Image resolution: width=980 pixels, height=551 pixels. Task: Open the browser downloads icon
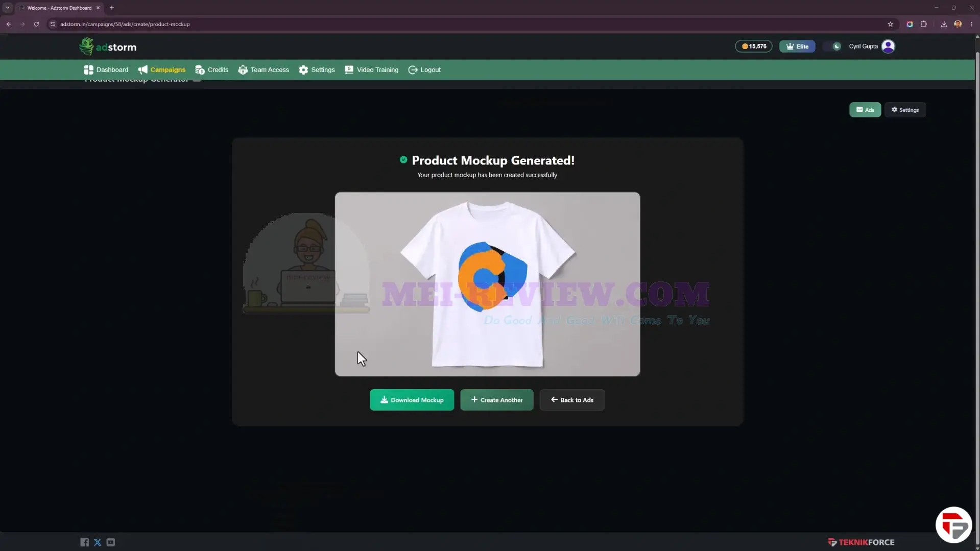click(x=944, y=24)
